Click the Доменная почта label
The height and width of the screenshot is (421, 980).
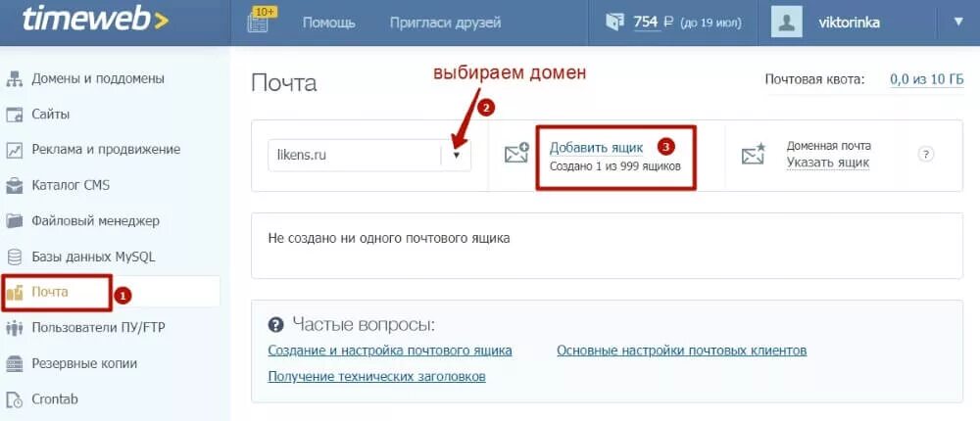point(829,146)
